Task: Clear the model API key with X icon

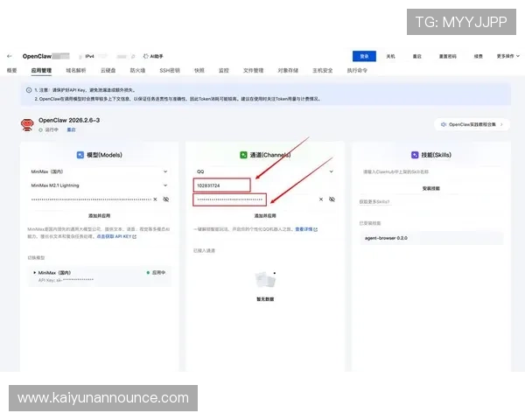Action: pyautogui.click(x=156, y=199)
